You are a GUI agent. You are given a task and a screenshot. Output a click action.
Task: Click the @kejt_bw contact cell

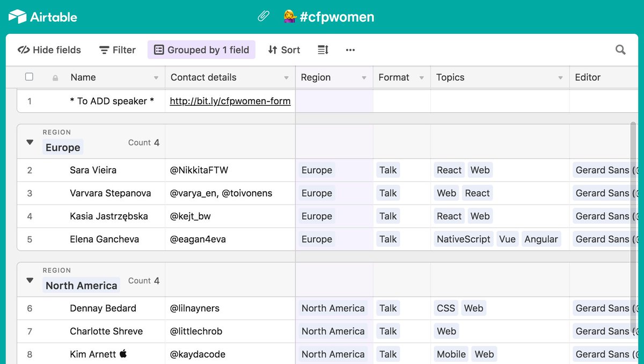click(230, 216)
